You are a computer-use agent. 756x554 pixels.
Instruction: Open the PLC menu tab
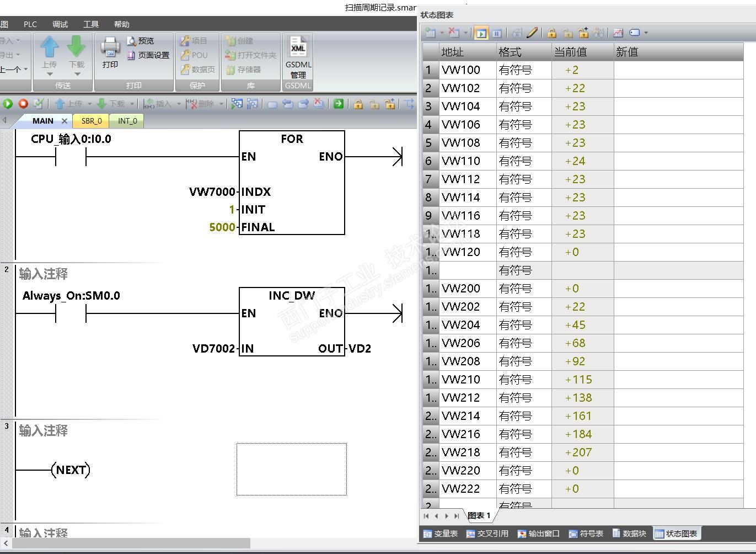tap(30, 24)
